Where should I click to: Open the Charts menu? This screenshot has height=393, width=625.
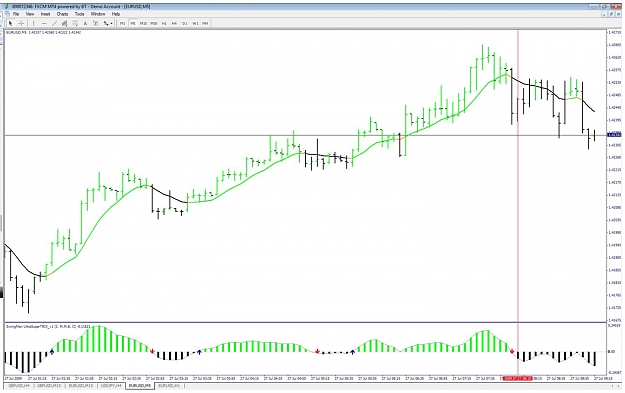coord(63,14)
